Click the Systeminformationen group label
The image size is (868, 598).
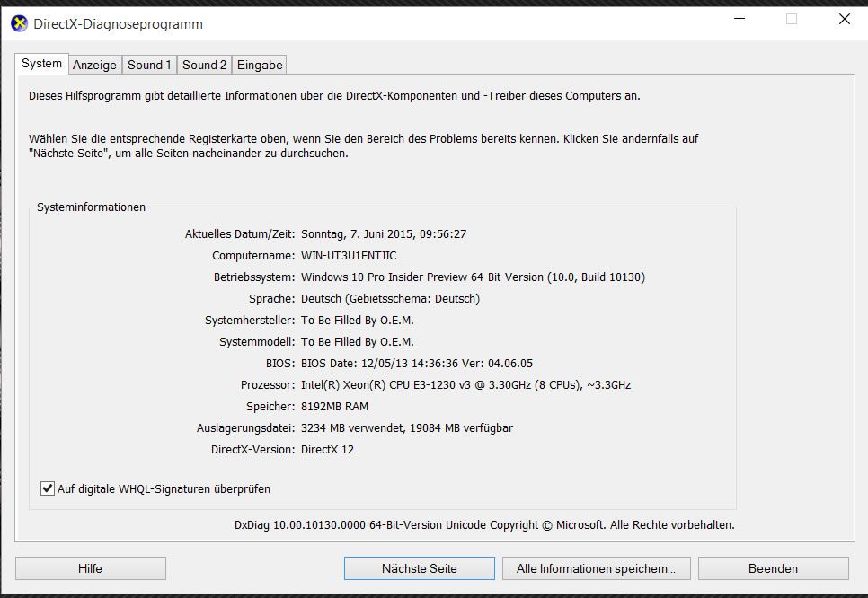(x=92, y=207)
